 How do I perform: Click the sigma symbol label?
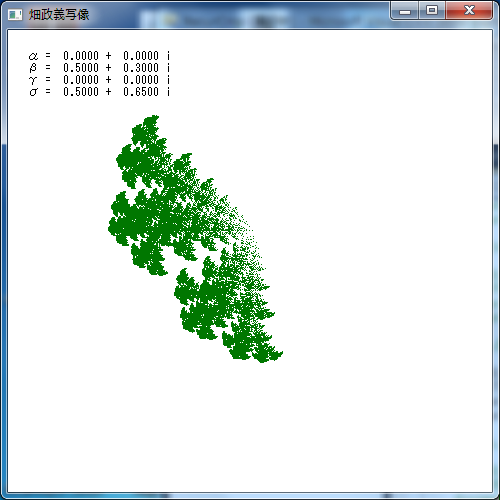pyautogui.click(x=33, y=92)
